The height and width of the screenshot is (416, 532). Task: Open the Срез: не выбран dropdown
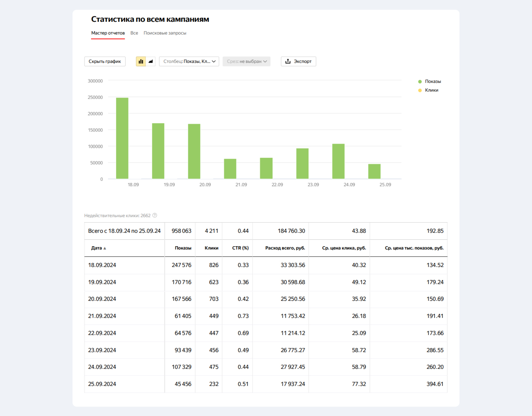[246, 61]
